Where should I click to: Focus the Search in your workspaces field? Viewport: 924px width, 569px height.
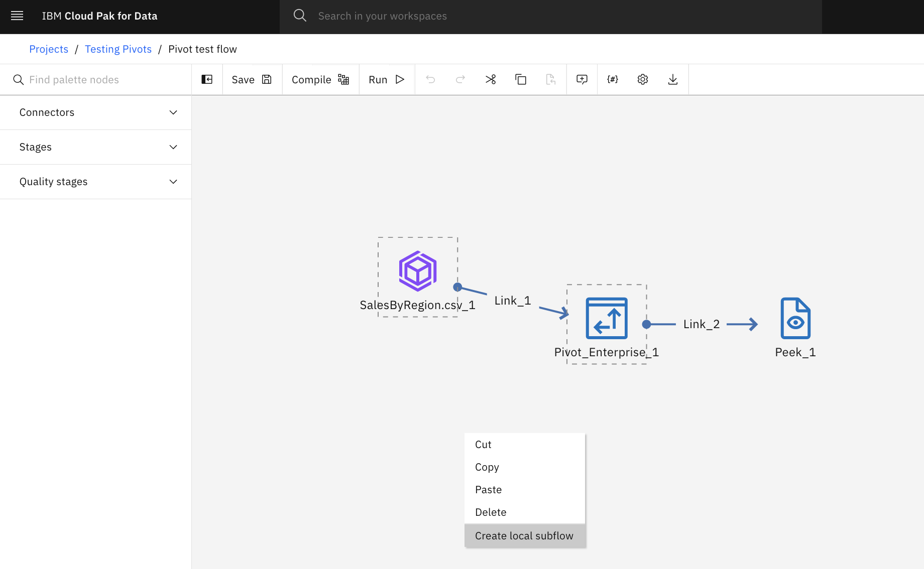tap(550, 17)
